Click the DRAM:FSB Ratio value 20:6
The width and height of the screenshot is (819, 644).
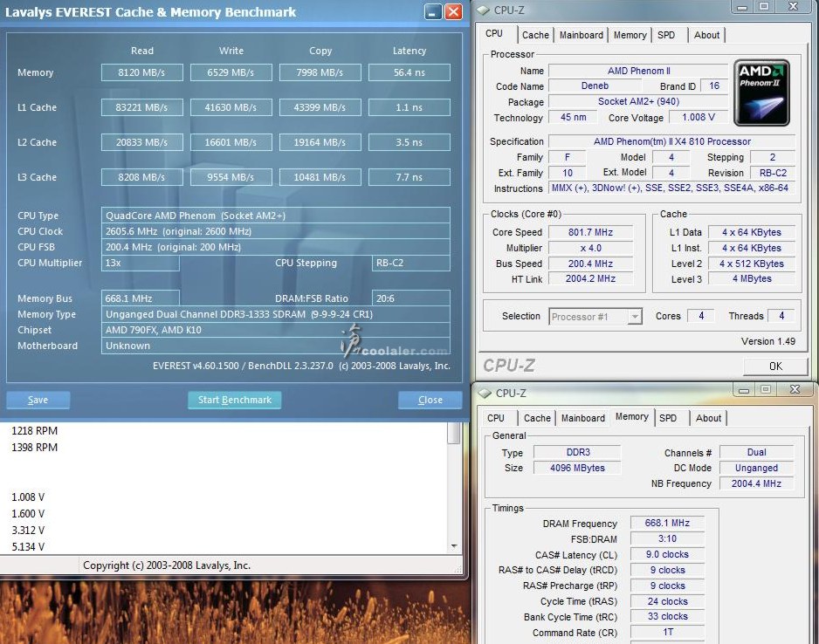[x=410, y=298]
